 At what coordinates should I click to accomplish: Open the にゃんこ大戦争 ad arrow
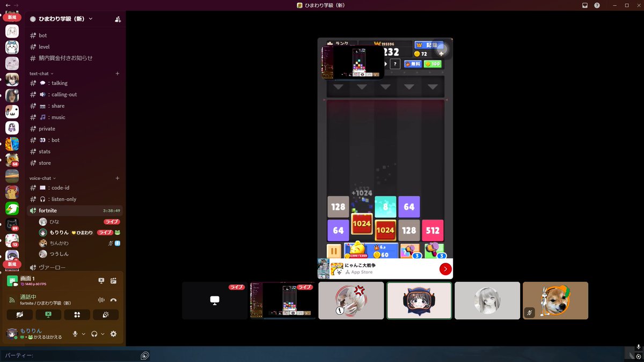(x=445, y=269)
